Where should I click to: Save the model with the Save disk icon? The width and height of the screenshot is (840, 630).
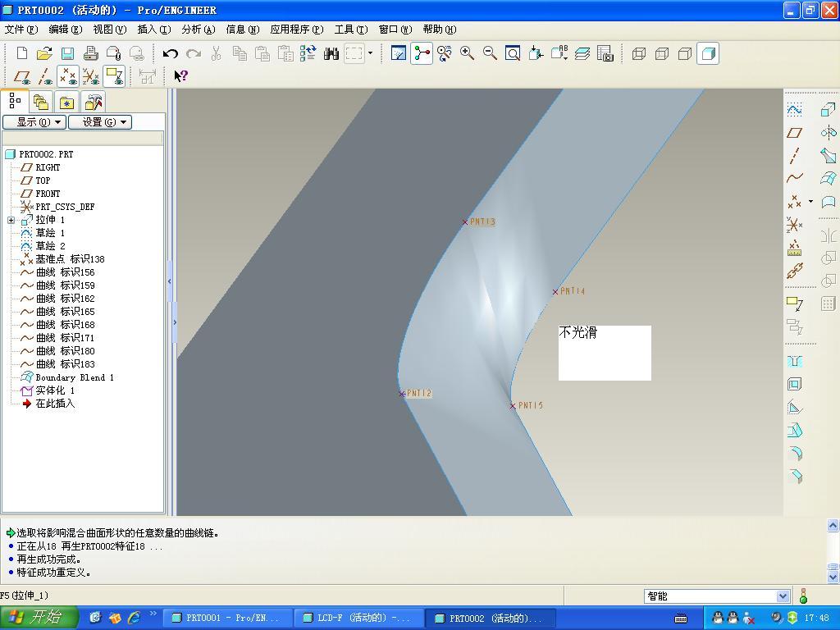[67, 53]
